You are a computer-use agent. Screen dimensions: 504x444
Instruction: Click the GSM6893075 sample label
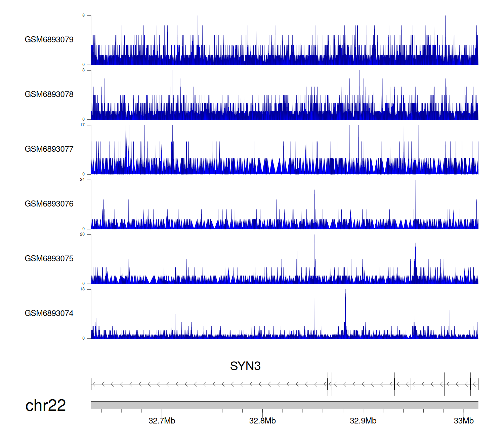coord(49,259)
